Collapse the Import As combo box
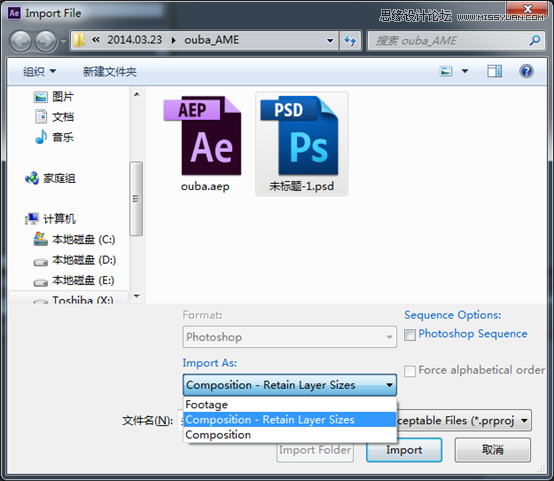Screen dimensions: 554x481 pyautogui.click(x=290, y=385)
